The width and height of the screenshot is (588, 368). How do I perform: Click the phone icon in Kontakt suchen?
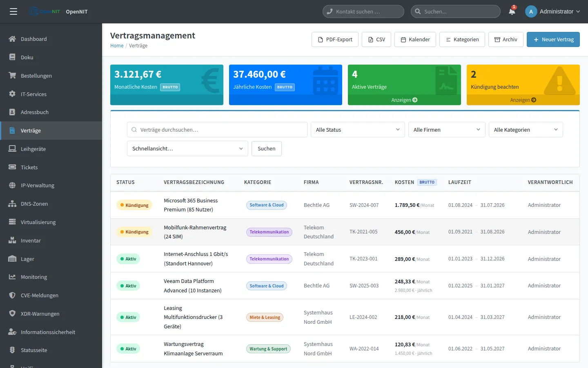click(330, 11)
